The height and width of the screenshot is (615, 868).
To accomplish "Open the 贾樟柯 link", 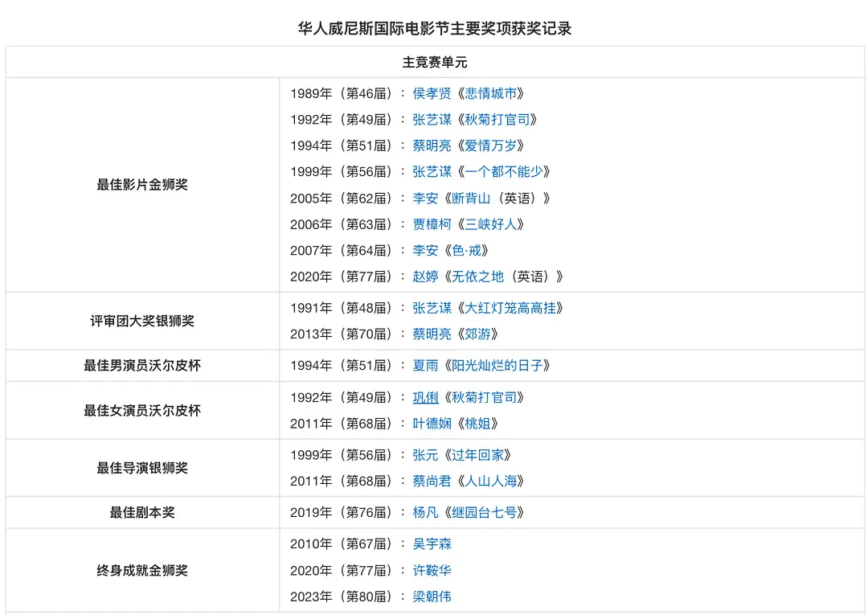I will pos(432,224).
